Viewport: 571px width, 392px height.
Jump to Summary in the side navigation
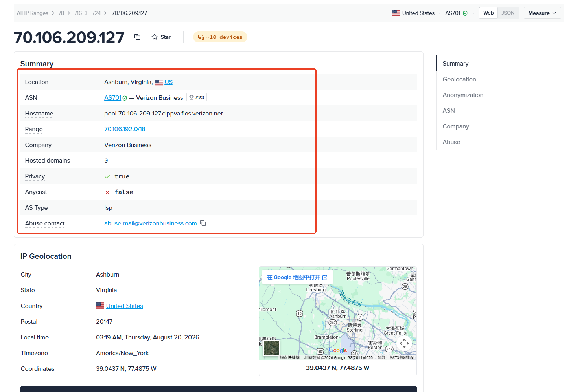tap(455, 64)
